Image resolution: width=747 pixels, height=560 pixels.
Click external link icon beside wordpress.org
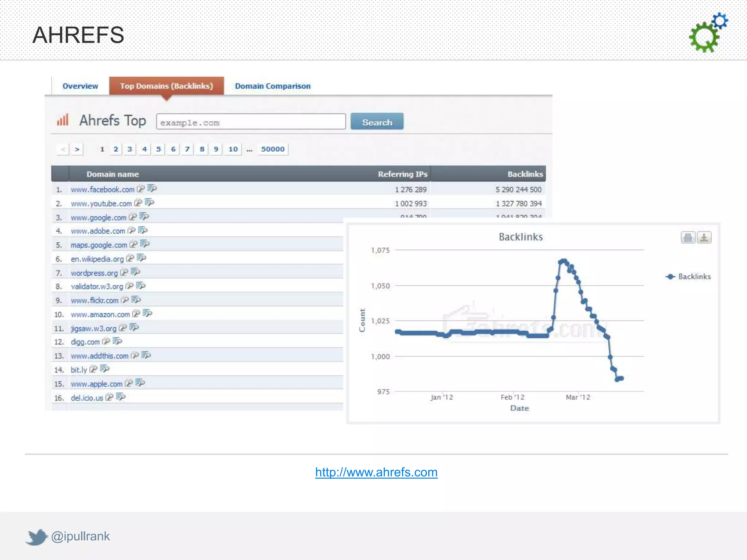(124, 272)
